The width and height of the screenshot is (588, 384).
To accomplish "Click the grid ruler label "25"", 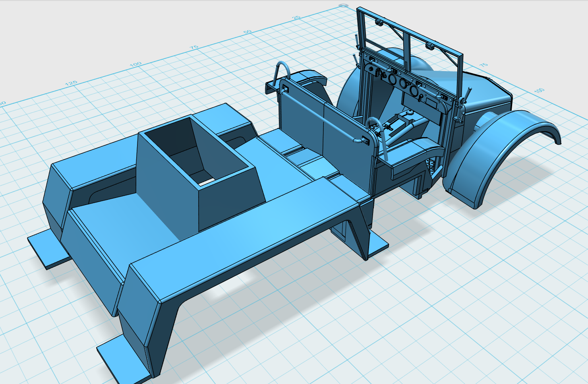I will tap(296, 18).
